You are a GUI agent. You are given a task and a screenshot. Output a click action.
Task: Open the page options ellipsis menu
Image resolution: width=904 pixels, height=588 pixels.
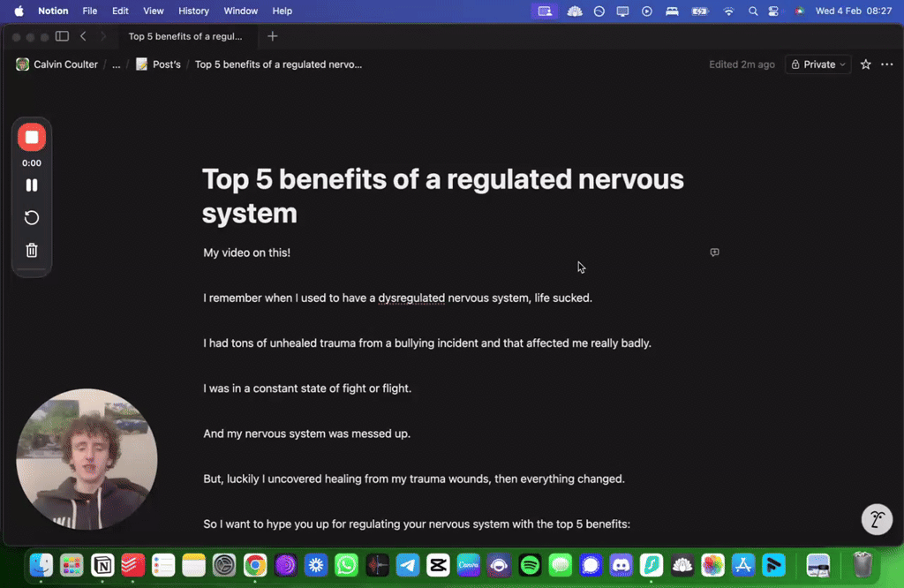[887, 64]
